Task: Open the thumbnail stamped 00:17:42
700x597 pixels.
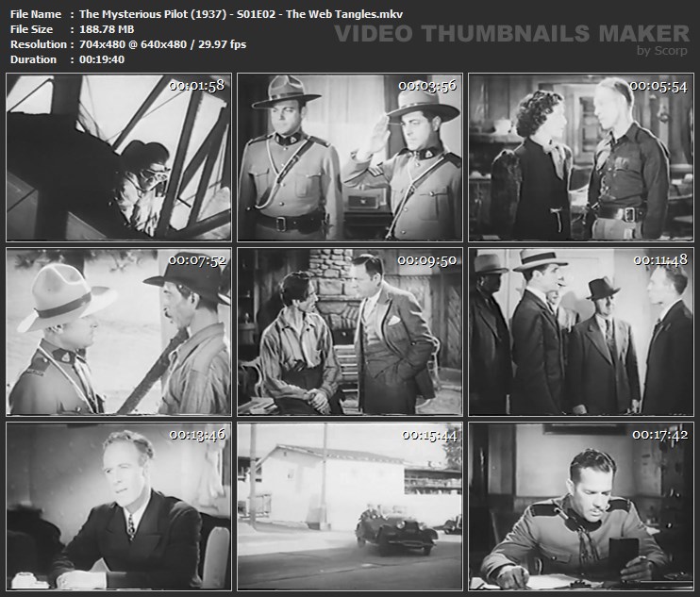Action: [581, 506]
